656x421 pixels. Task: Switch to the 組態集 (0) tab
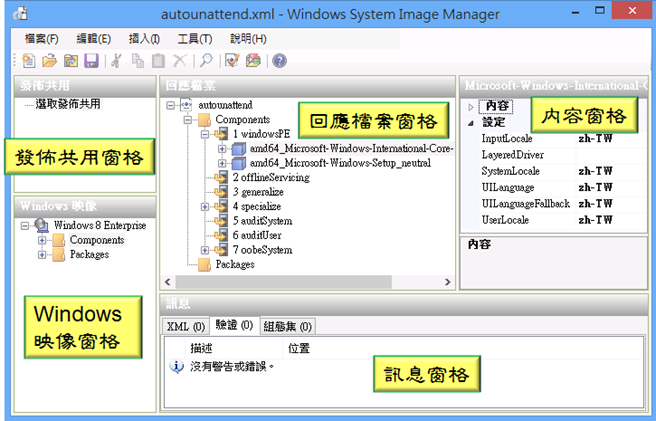287,326
